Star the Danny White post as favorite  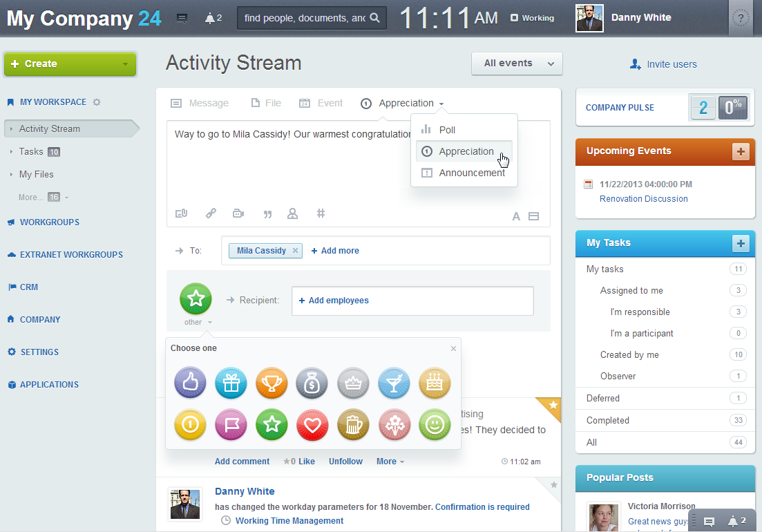(553, 486)
